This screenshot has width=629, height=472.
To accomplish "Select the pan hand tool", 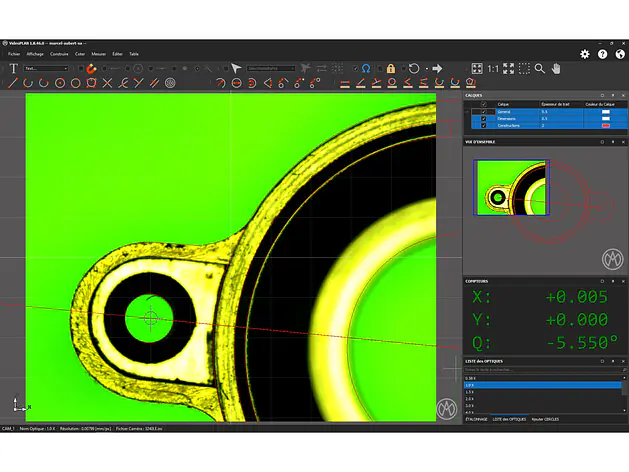I will click(x=556, y=68).
